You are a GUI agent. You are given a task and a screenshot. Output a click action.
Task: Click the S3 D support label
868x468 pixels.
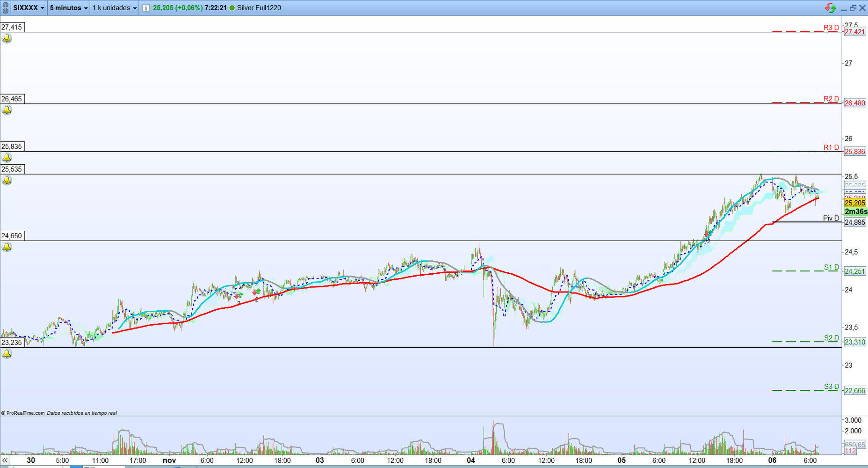point(831,387)
